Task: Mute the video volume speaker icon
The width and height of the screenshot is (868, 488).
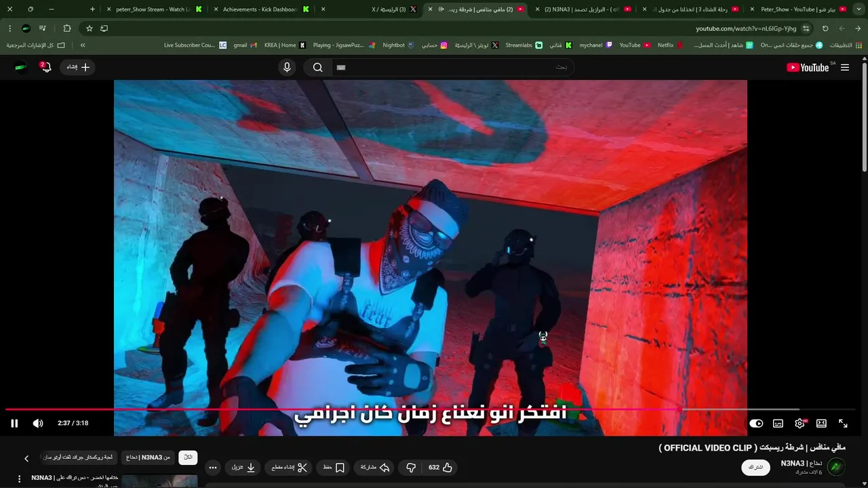Action: pos(38,424)
